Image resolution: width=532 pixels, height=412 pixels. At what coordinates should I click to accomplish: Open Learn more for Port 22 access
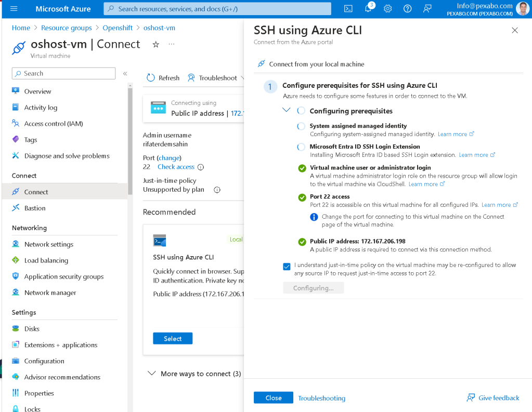pos(499,205)
